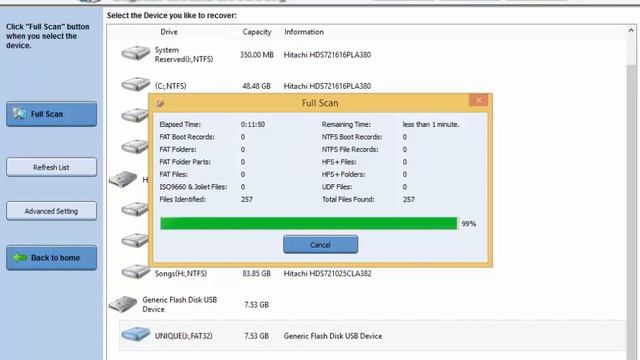Click the device list vertical scrollbar
This screenshot has height=360, width=640.
631,212
